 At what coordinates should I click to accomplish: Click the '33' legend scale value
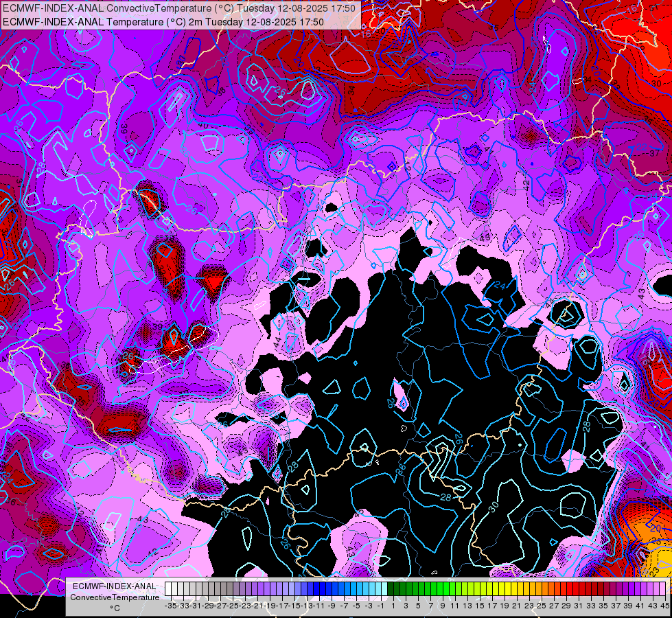tap(590, 606)
